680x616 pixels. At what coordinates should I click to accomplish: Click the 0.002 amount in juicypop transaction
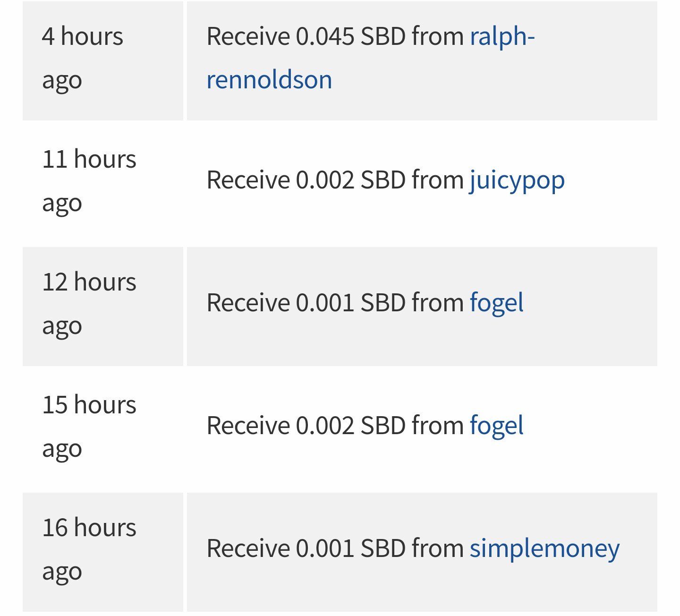click(x=325, y=180)
